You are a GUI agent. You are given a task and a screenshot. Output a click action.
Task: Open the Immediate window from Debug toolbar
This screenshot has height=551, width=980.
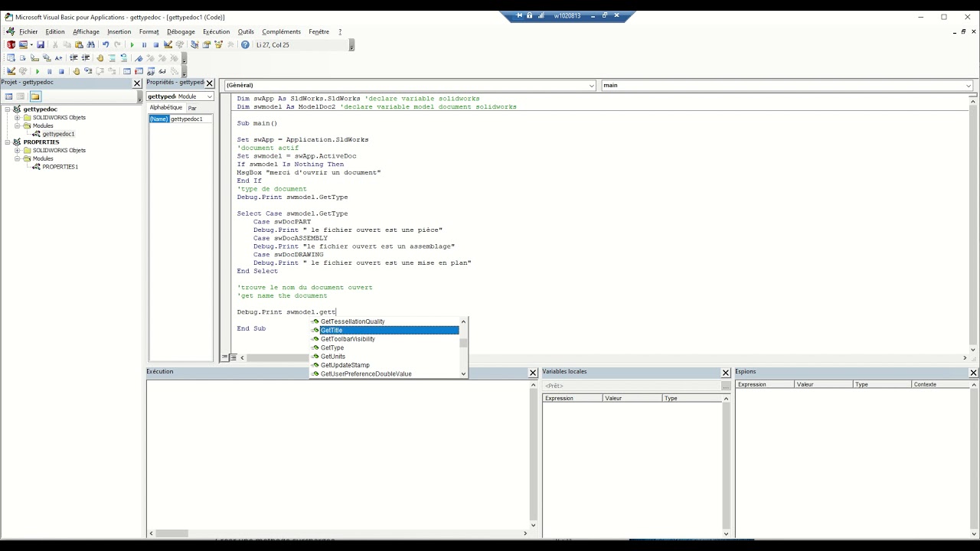tap(139, 71)
